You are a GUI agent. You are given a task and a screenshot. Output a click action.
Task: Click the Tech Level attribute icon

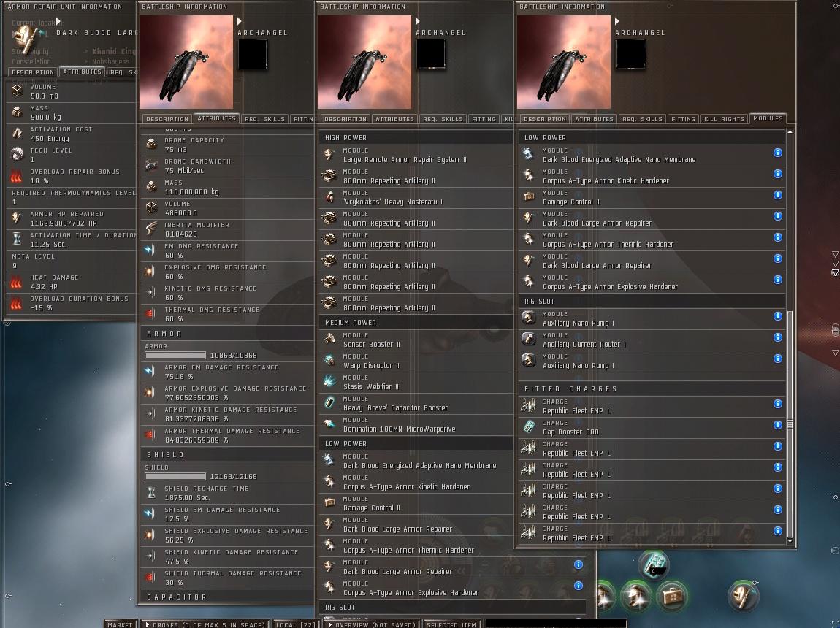pyautogui.click(x=17, y=154)
